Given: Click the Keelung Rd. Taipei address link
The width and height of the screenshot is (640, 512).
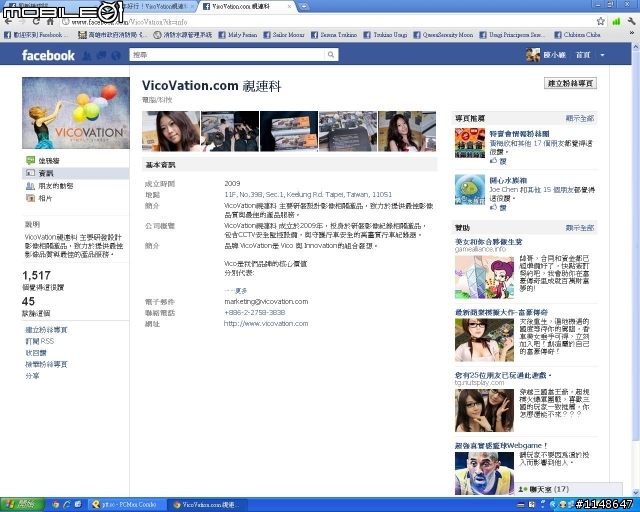Looking at the screenshot, I should coord(308,194).
